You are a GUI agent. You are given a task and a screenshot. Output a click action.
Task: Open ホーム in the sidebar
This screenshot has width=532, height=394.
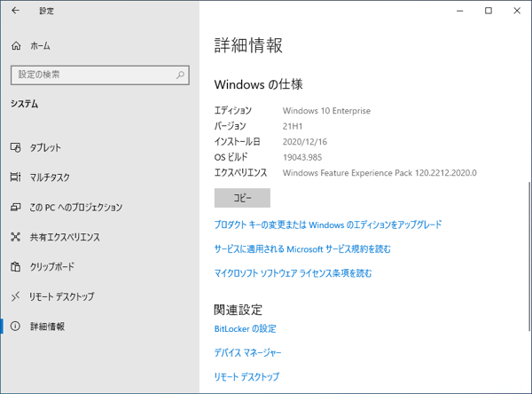pyautogui.click(x=40, y=46)
